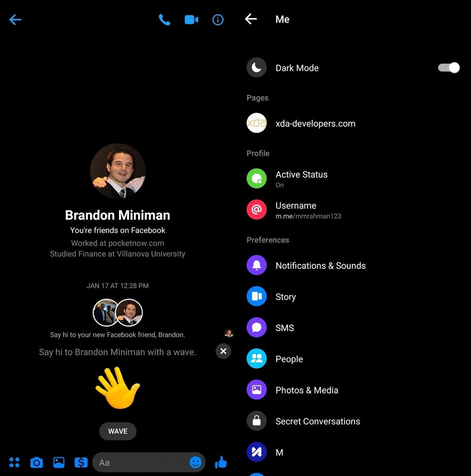
Task: Open the camera in chat toolbar
Action: click(x=37, y=463)
